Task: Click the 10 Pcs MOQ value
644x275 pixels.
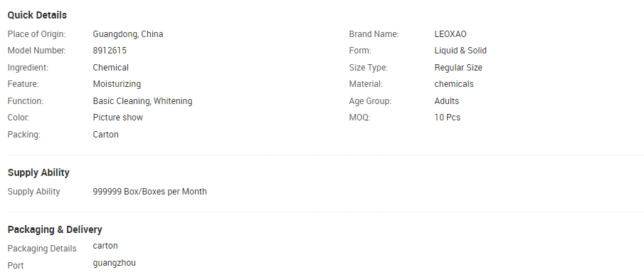Action: 448,118
